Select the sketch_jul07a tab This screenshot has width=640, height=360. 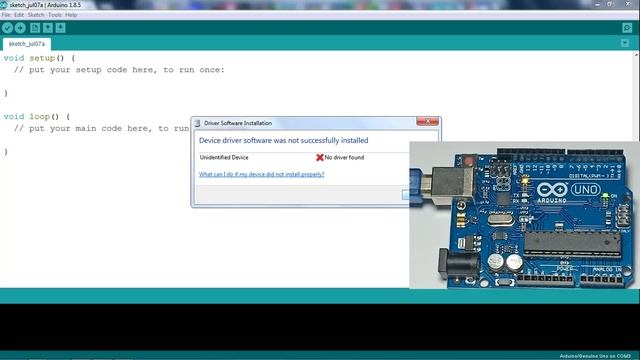coord(27,44)
